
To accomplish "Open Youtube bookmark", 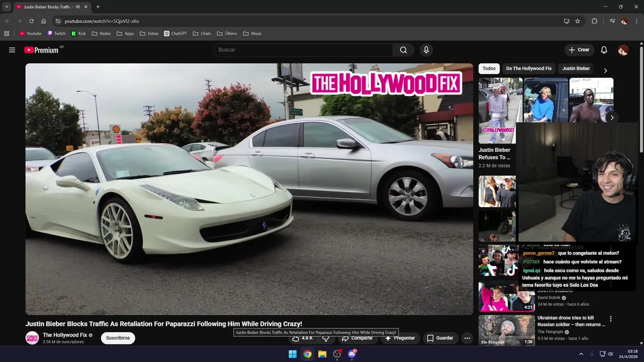I will tap(31, 34).
